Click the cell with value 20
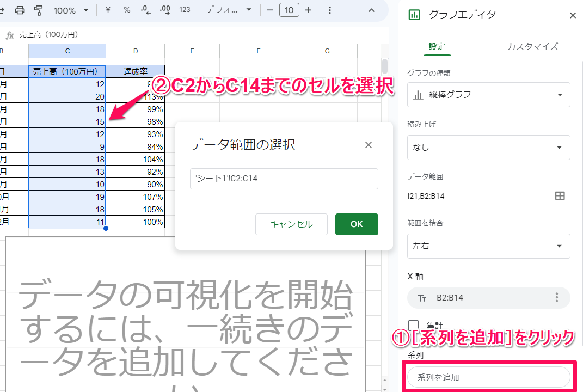Viewport: 583px width, 392px height. (x=67, y=97)
